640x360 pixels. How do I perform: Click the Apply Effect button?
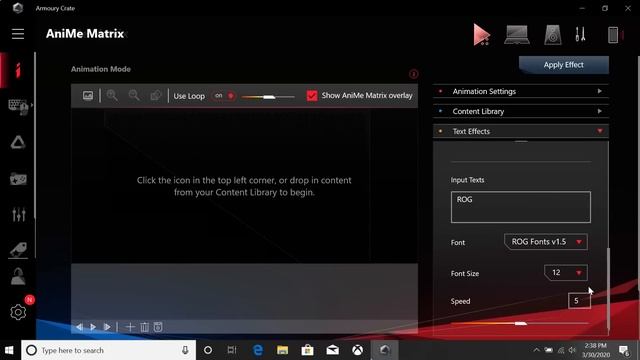pos(564,65)
